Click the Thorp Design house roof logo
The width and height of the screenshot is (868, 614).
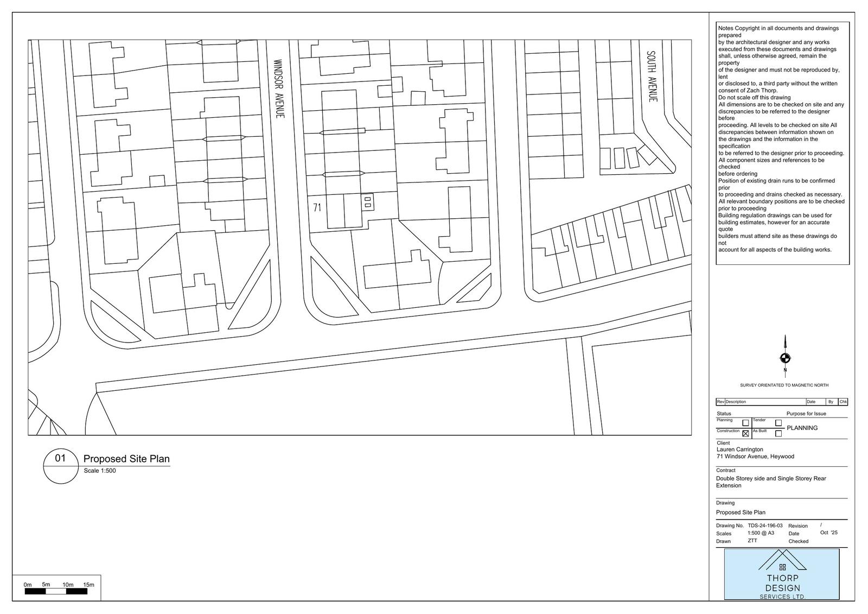pyautogui.click(x=782, y=561)
